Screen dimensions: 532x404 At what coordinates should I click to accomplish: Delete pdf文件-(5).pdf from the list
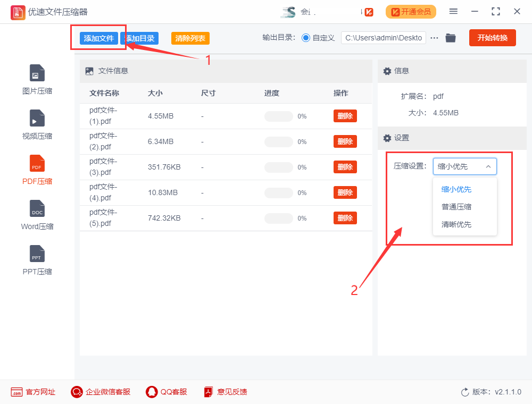pyautogui.click(x=345, y=218)
